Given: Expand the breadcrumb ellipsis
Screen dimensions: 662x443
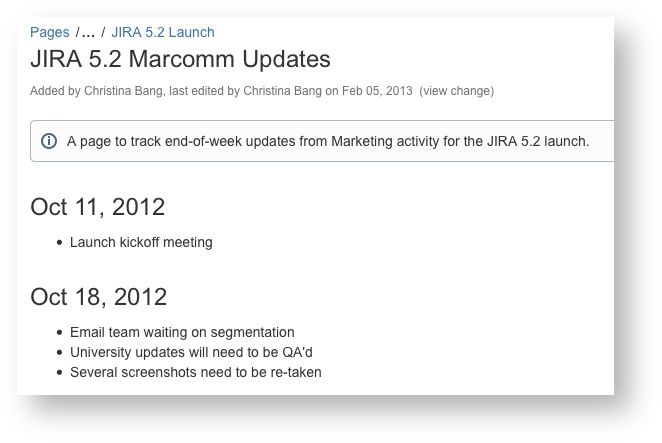Looking at the screenshot, I should (87, 33).
